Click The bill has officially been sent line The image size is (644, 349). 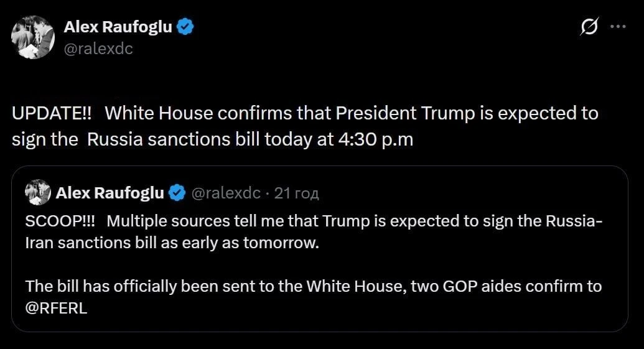tap(314, 286)
